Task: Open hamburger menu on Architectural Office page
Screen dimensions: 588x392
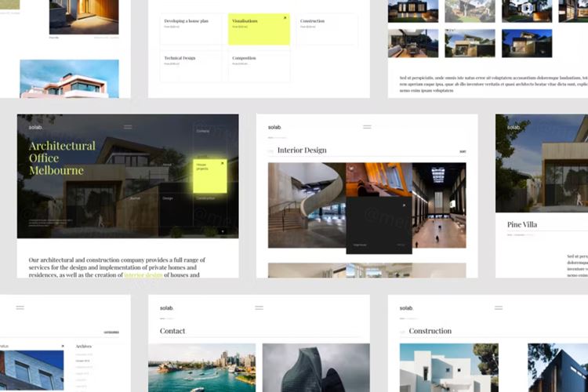Action: (x=128, y=127)
